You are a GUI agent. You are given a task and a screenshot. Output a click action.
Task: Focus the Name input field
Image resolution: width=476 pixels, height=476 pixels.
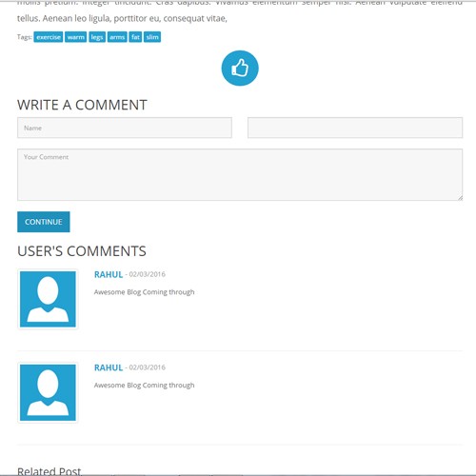[x=125, y=128]
